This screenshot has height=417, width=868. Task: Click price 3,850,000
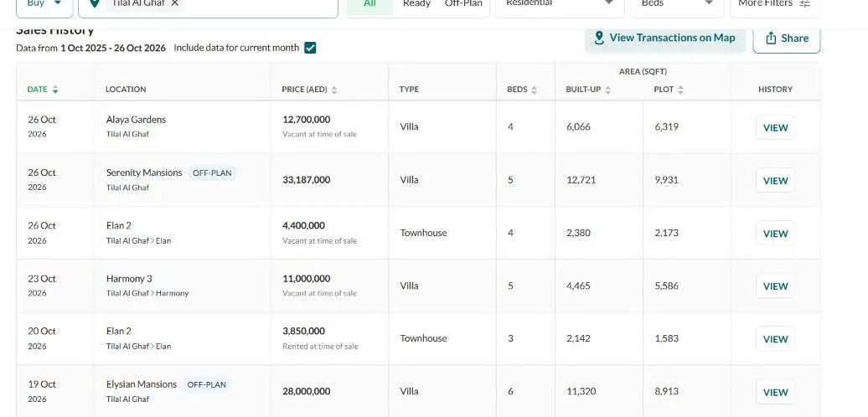click(x=303, y=332)
